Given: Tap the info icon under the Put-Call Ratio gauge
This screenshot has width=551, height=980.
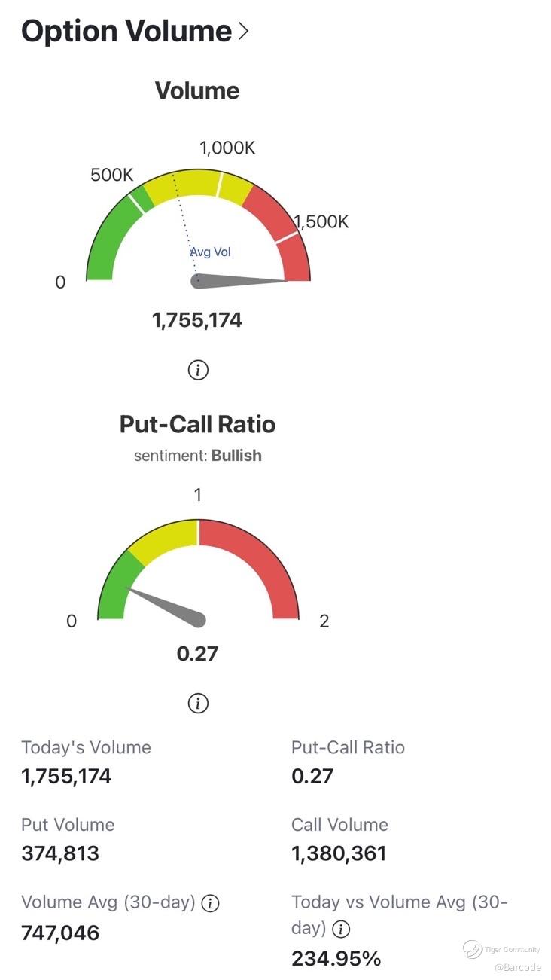Looking at the screenshot, I should point(198,703).
